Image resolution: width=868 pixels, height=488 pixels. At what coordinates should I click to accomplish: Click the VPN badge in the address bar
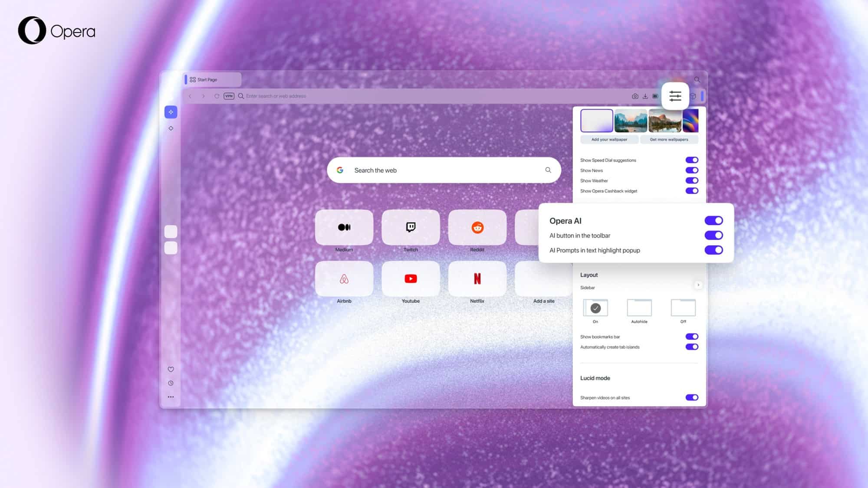229,96
